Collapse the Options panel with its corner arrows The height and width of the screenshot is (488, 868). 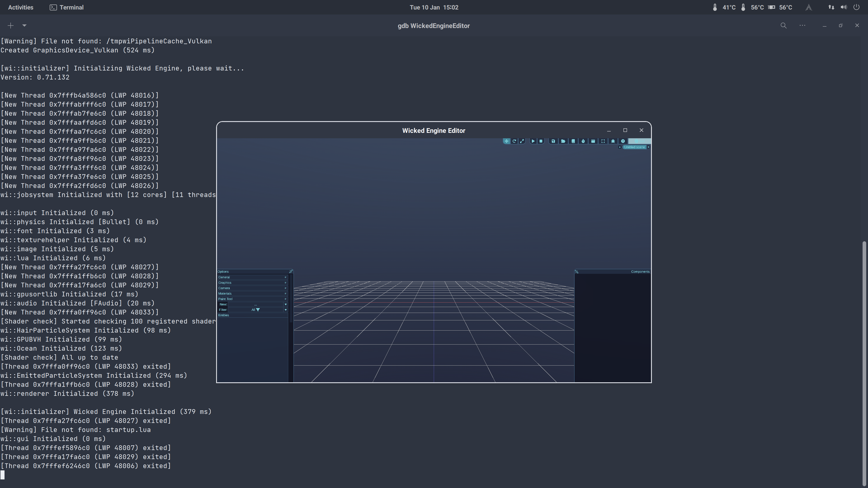[291, 271]
